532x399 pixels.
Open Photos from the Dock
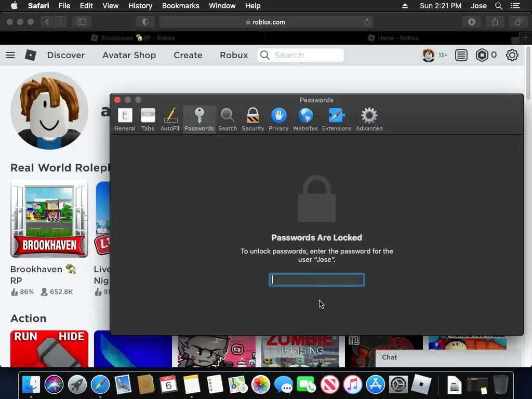coord(261,385)
